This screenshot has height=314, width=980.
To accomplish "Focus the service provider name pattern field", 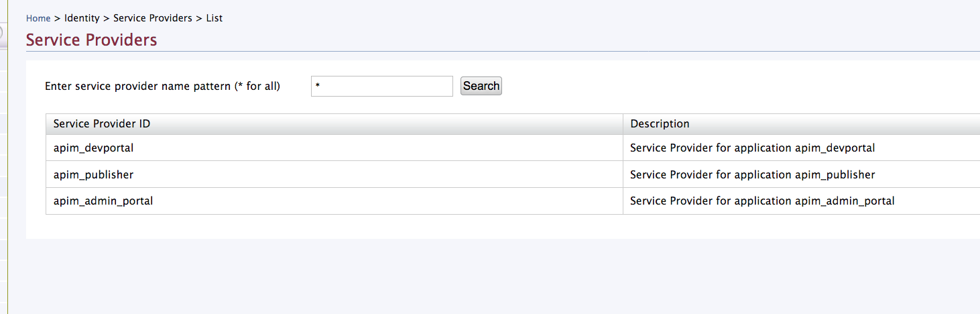I will (x=382, y=86).
